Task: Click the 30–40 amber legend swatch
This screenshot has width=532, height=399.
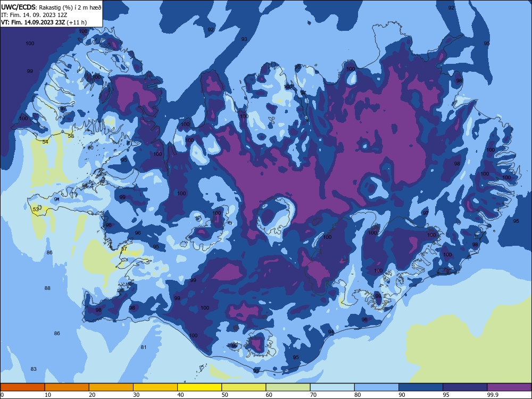Action: 155,387
